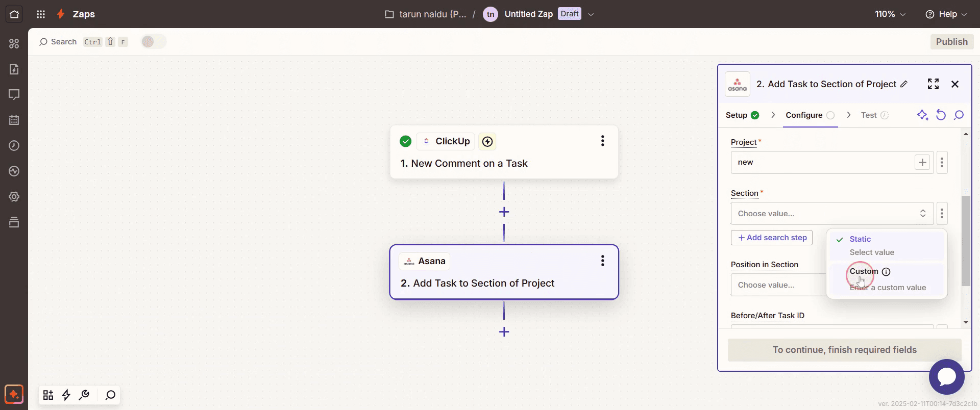Switch to the Setup tab
The image size is (980, 410).
tap(742, 115)
